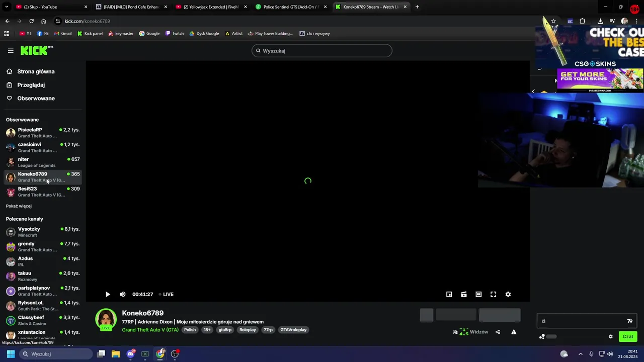Open browser downloads
This screenshot has height=362, width=644.
600,21
